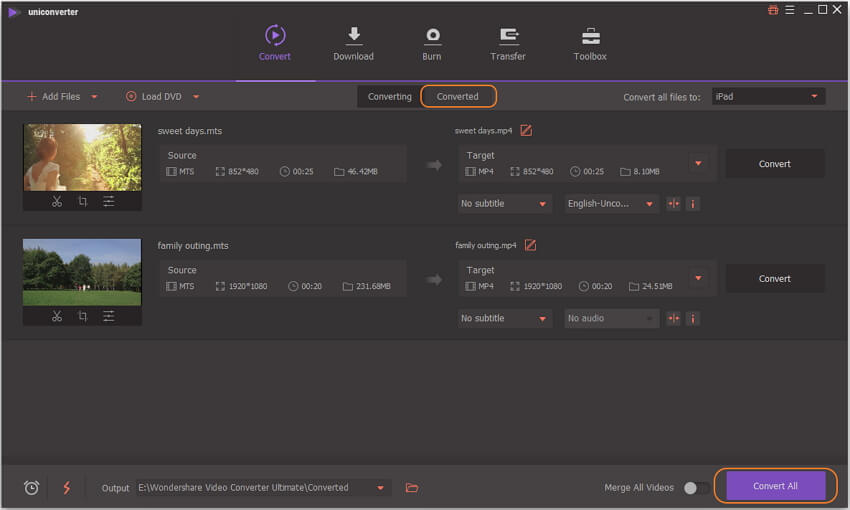This screenshot has width=850, height=510.
Task: Select the sweet days video thumbnail
Action: (x=82, y=157)
